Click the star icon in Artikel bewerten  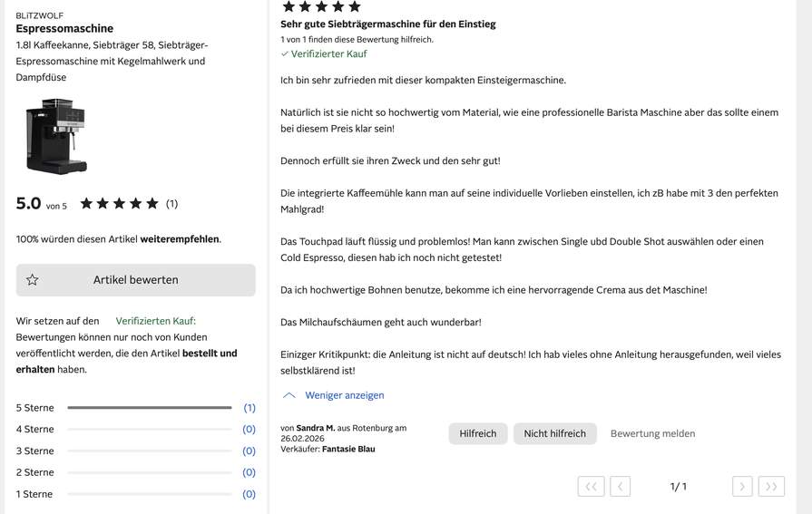click(x=32, y=280)
